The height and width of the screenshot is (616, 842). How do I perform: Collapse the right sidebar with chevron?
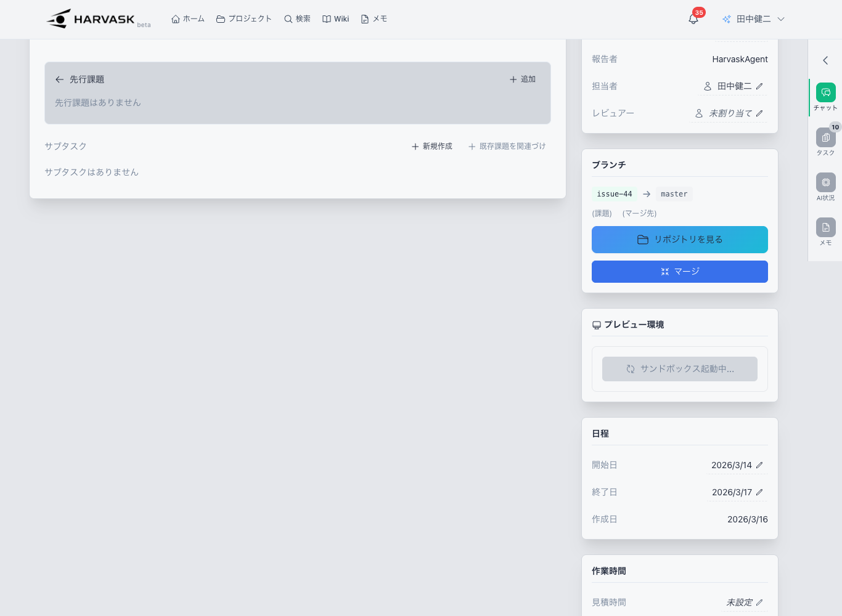pos(825,60)
